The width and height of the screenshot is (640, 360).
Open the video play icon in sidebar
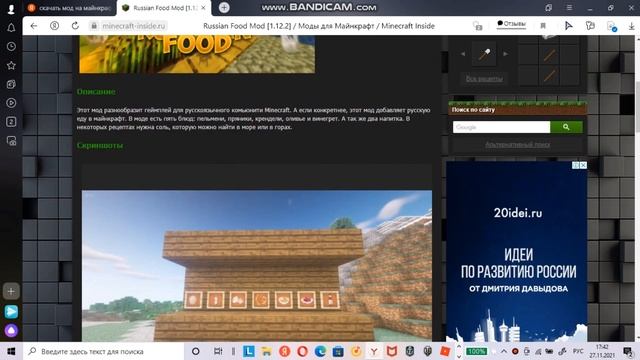[11, 103]
